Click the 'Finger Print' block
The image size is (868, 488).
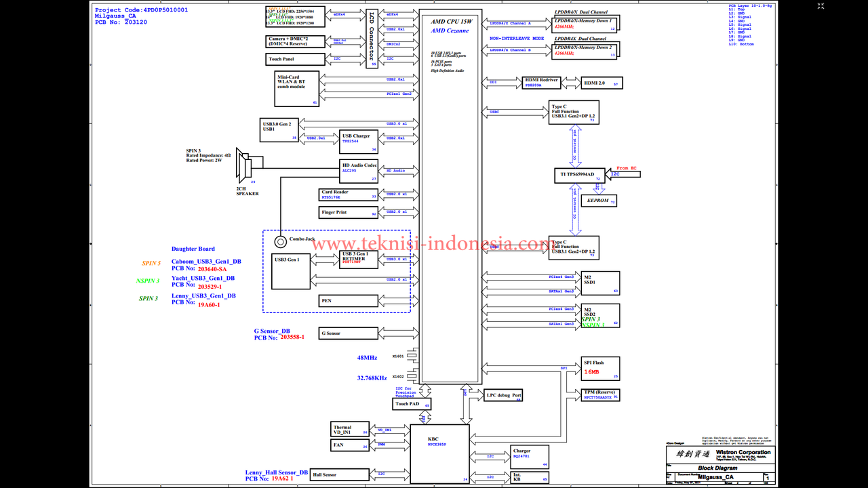click(x=348, y=213)
